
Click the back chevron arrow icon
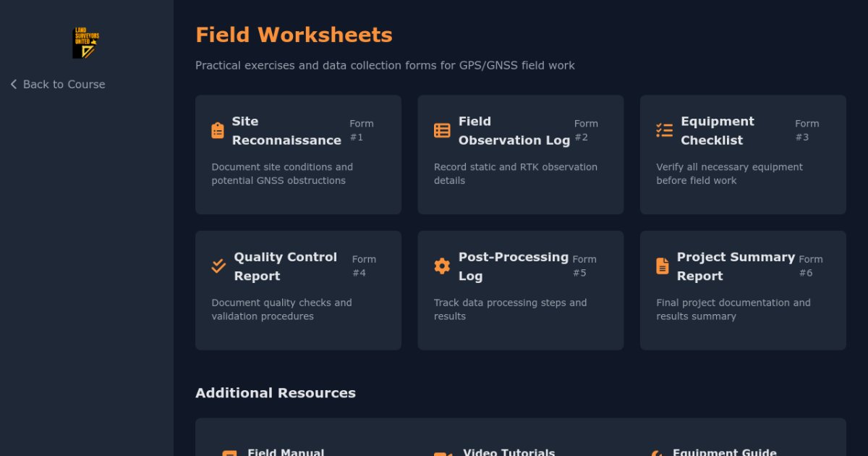(14, 85)
